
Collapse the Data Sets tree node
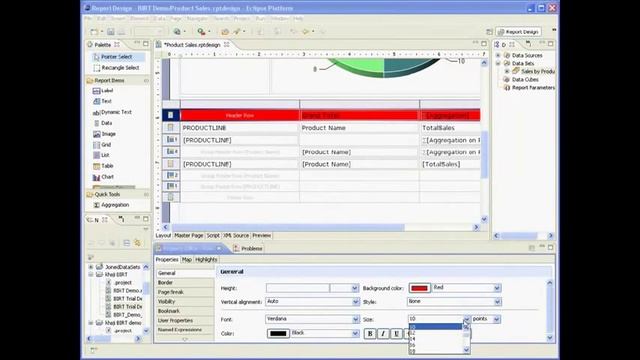point(498,63)
